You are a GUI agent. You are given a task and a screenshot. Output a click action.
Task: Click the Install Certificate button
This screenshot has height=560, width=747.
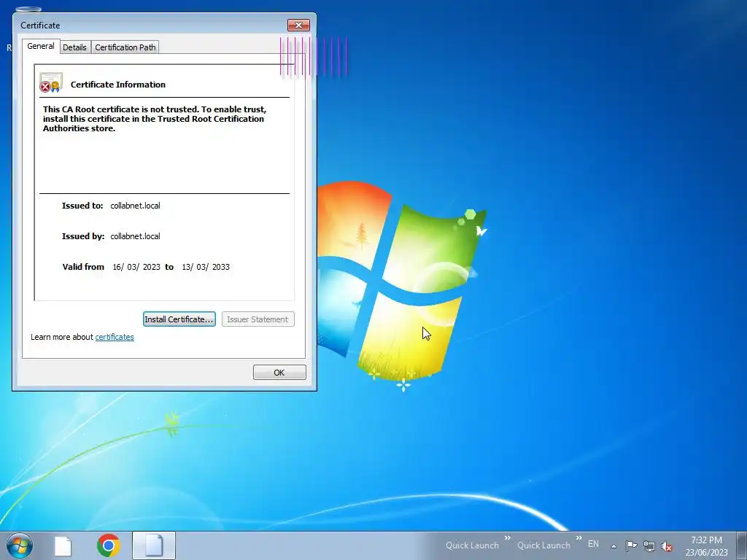pyautogui.click(x=179, y=319)
